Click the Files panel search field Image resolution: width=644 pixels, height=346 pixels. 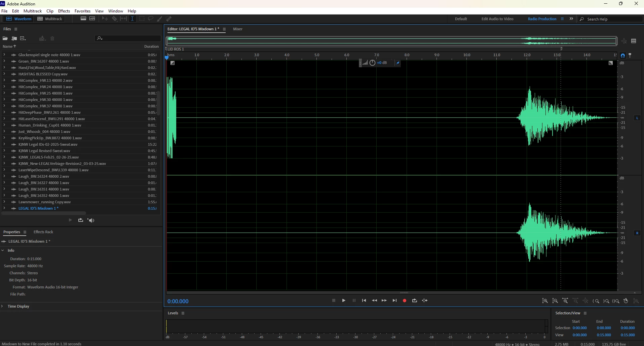(128, 38)
